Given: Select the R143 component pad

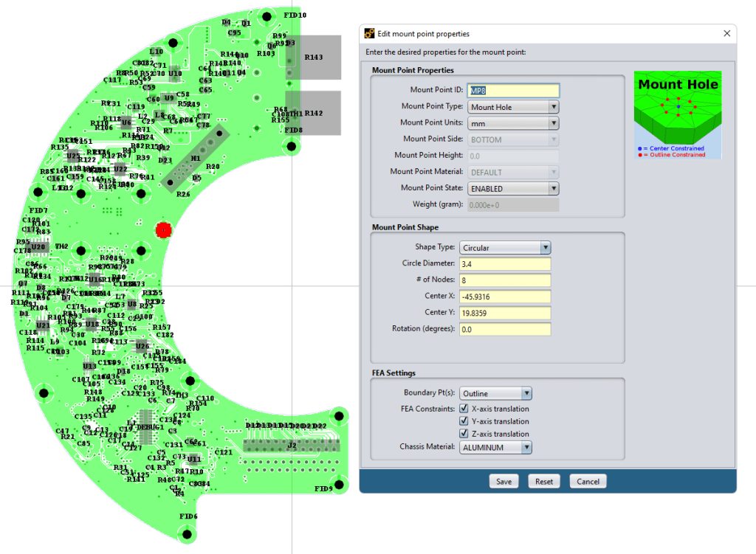Looking at the screenshot, I should point(314,58).
